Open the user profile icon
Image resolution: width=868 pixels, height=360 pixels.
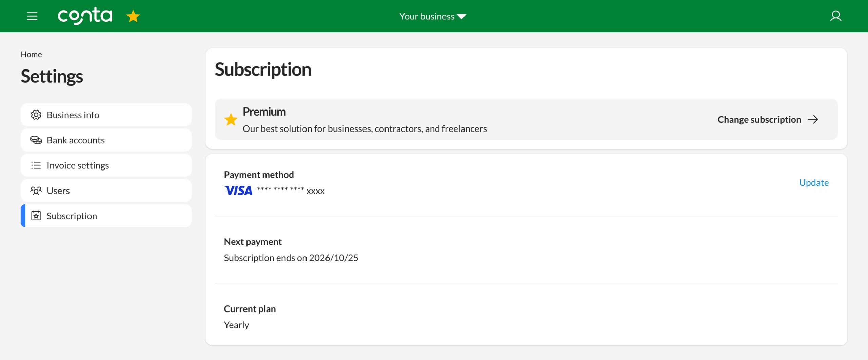(x=835, y=16)
